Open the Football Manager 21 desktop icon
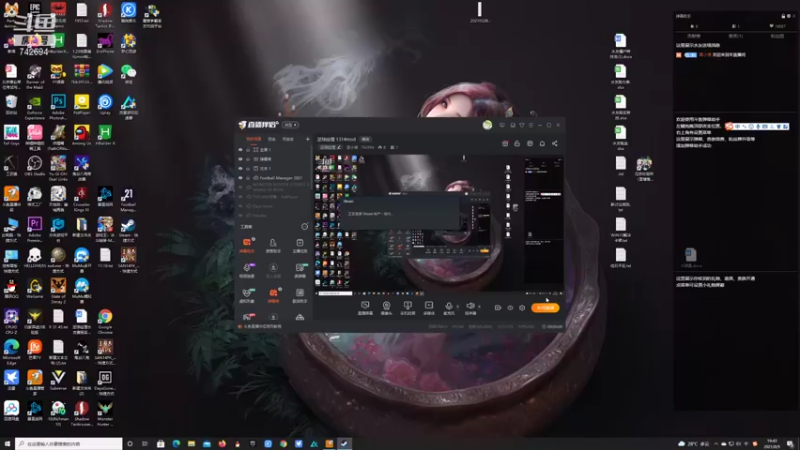The image size is (800, 450). tap(128, 199)
